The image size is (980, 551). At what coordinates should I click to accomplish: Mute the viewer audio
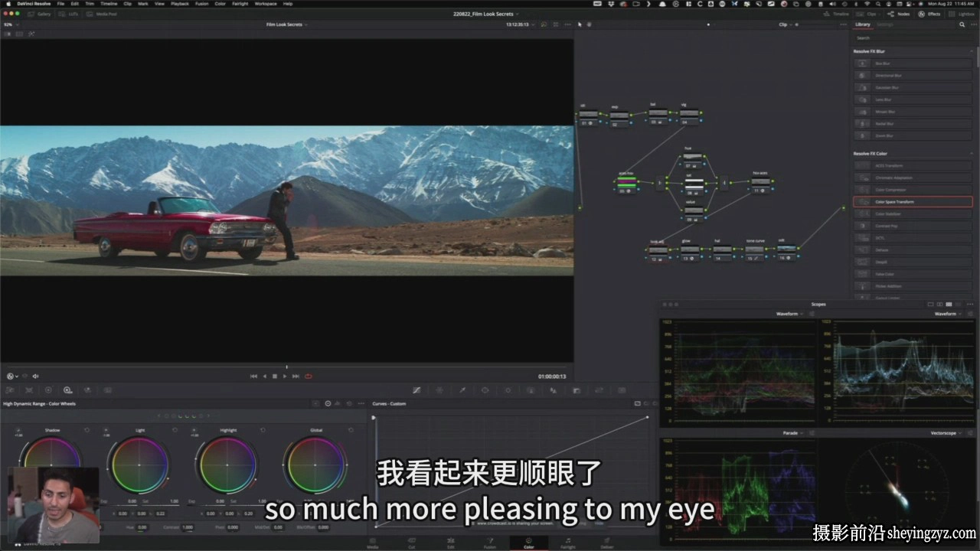pyautogui.click(x=35, y=376)
